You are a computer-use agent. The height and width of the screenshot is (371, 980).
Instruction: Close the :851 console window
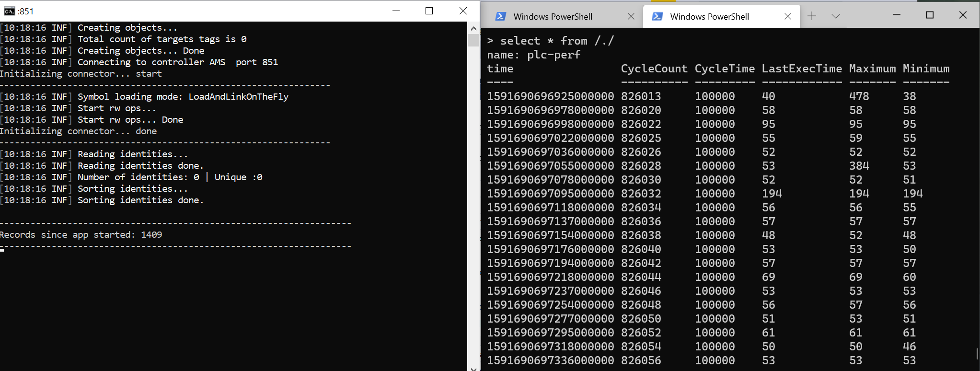(x=463, y=11)
